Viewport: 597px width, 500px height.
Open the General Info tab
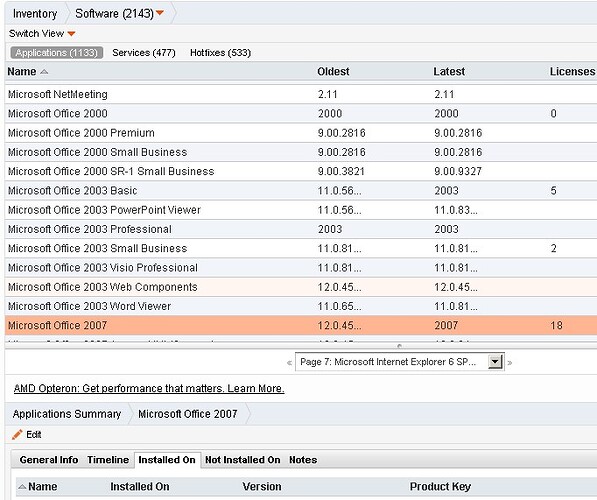point(49,460)
